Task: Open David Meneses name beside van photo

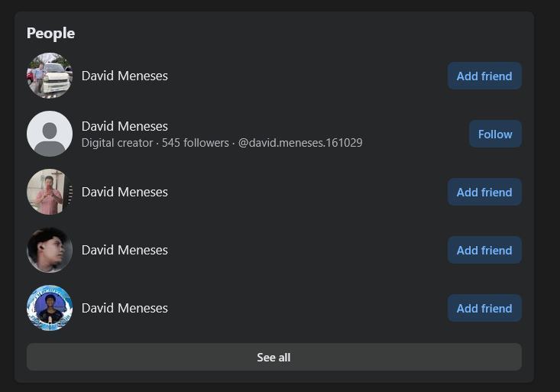Action: pos(125,76)
